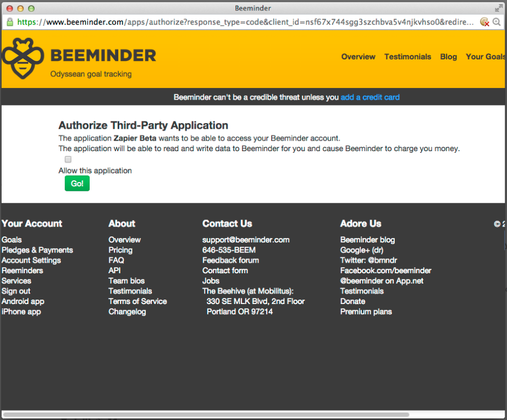
Task: Maximize the window with green title-bar button
Action: click(31, 8)
